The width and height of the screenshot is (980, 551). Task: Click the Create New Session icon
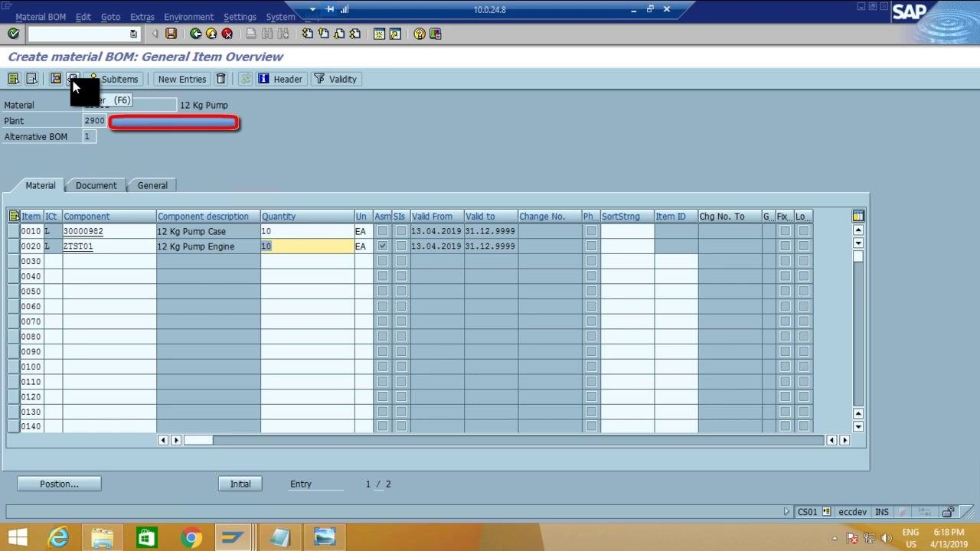point(379,34)
